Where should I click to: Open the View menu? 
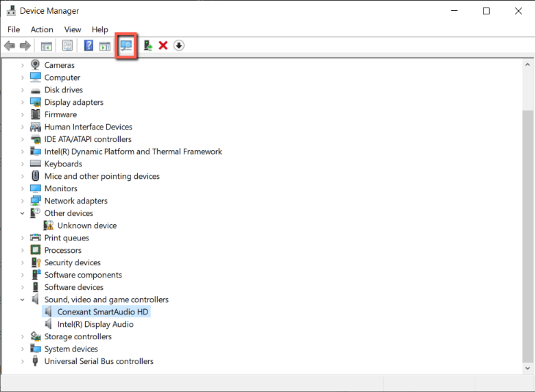(x=73, y=29)
